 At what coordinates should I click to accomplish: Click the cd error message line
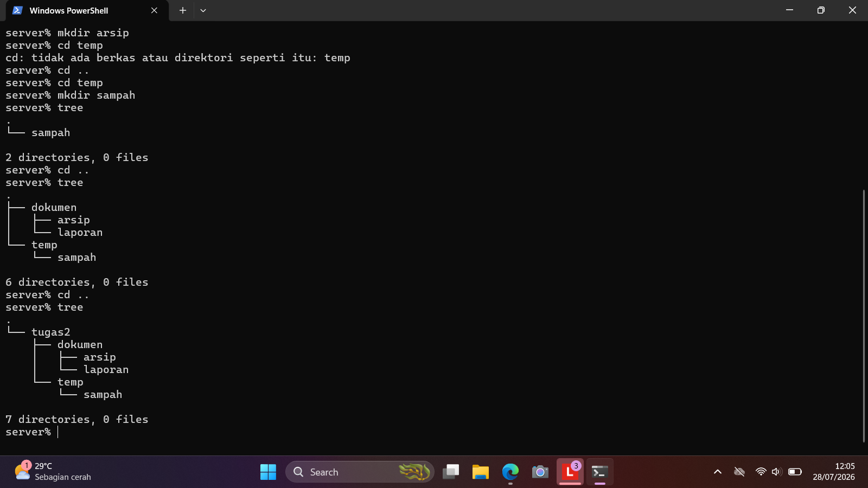pos(178,58)
